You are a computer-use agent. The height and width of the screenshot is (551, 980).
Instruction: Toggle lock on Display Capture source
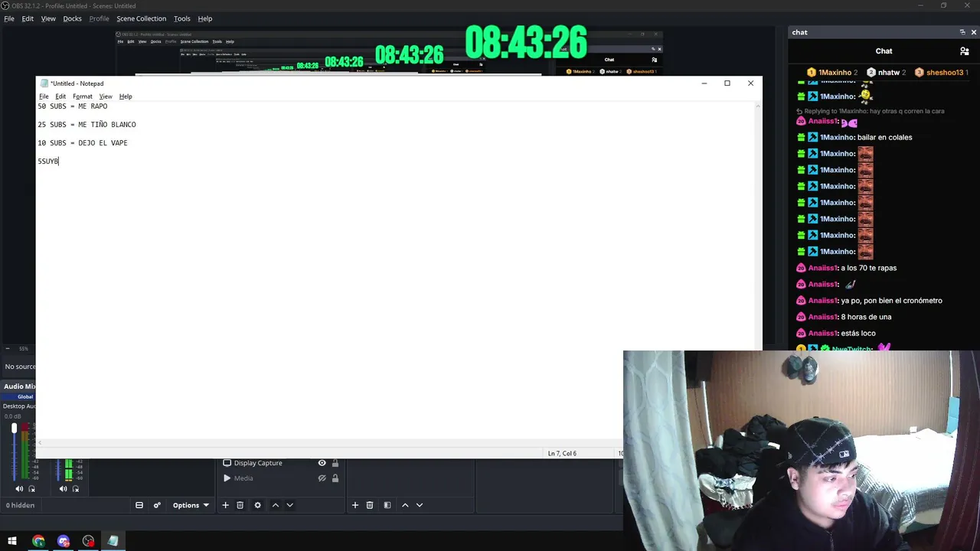(335, 463)
